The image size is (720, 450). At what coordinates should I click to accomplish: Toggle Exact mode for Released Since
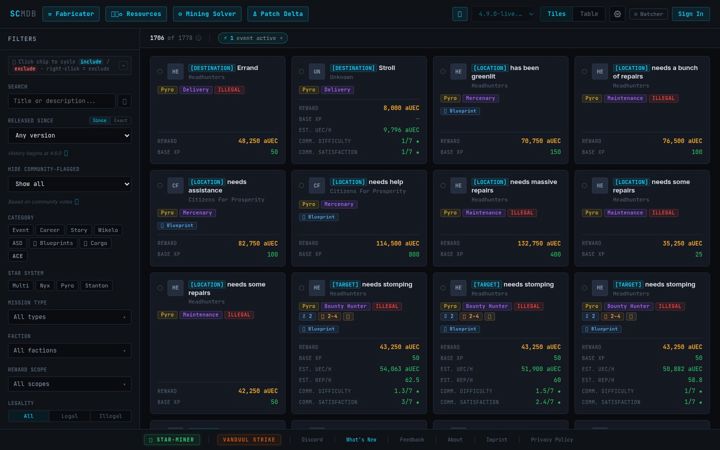pos(121,120)
